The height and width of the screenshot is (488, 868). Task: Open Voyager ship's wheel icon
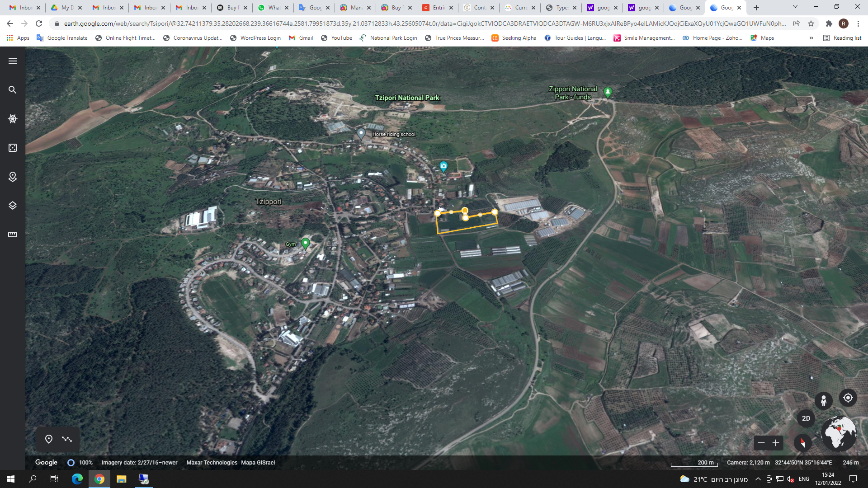[13, 119]
